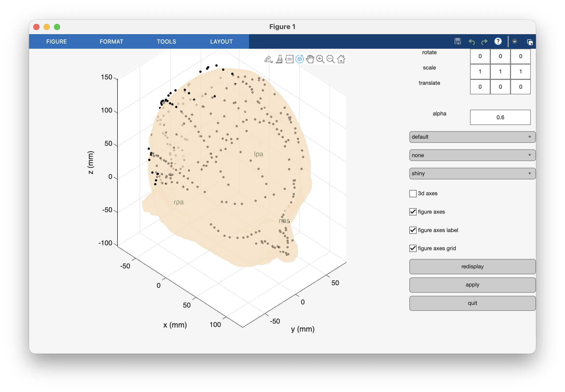Restore view with home icon
Screen dimensions: 565x392
[341, 59]
